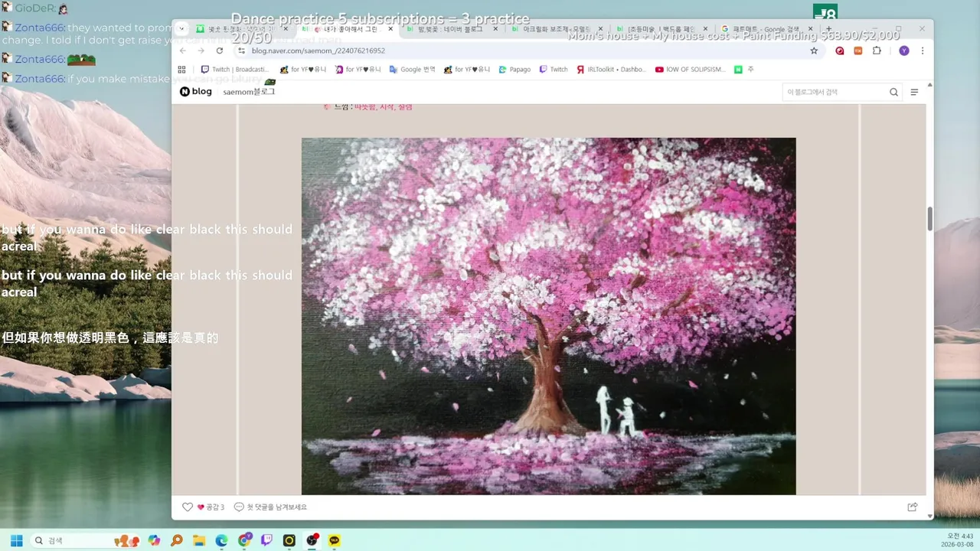Viewport: 980px width, 551px height.
Task: Open Microsoft Edge from the taskbar
Action: click(x=221, y=540)
